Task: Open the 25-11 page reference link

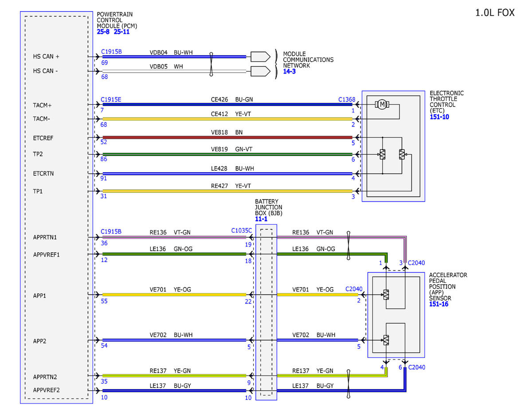Action: tap(122, 32)
